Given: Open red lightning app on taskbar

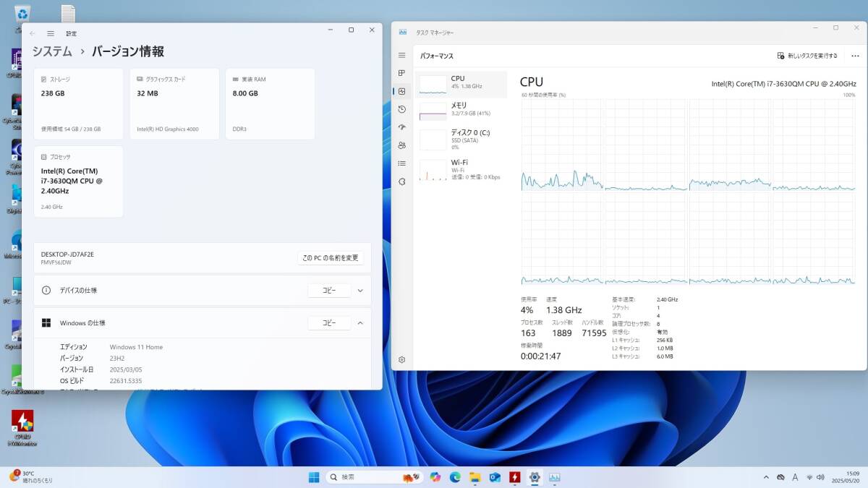Looking at the screenshot, I should [x=514, y=477].
